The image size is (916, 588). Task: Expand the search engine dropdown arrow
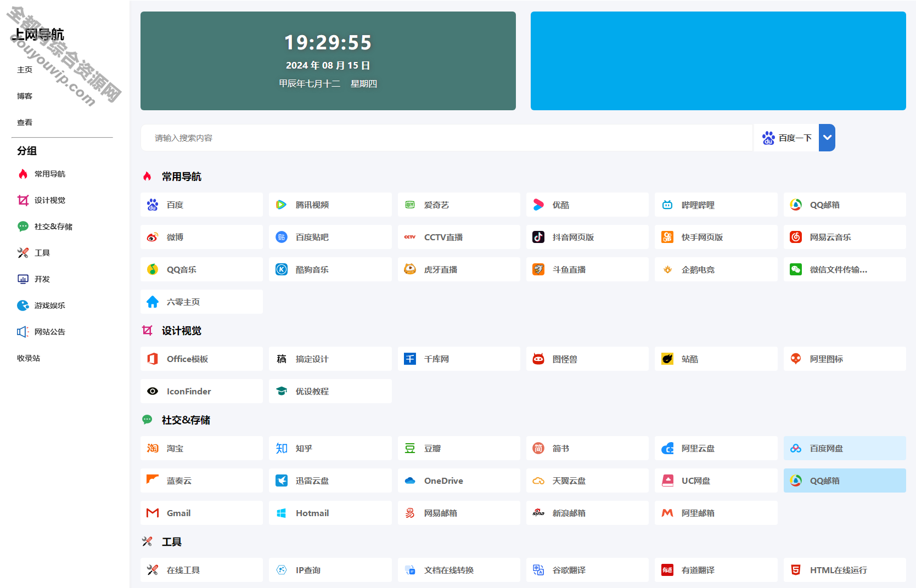coord(827,138)
